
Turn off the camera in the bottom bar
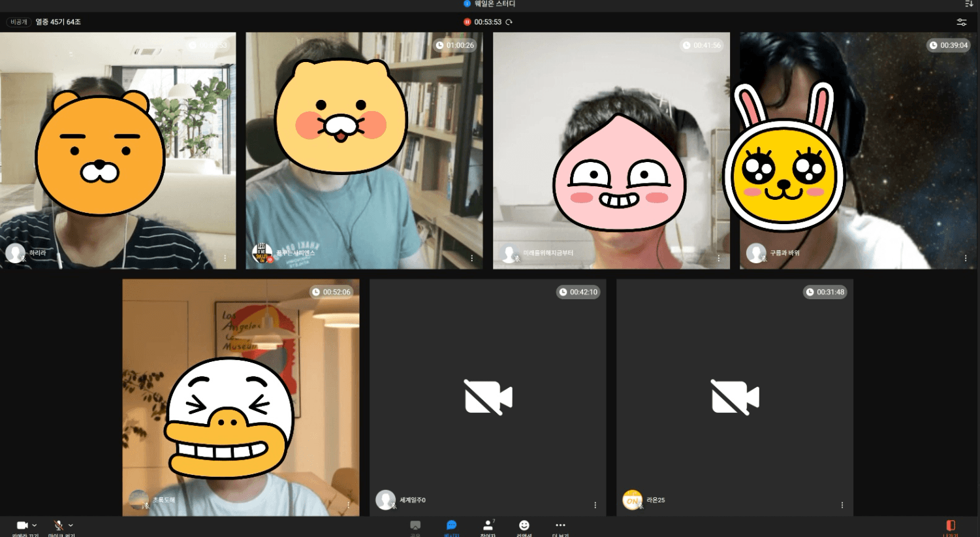tap(22, 525)
